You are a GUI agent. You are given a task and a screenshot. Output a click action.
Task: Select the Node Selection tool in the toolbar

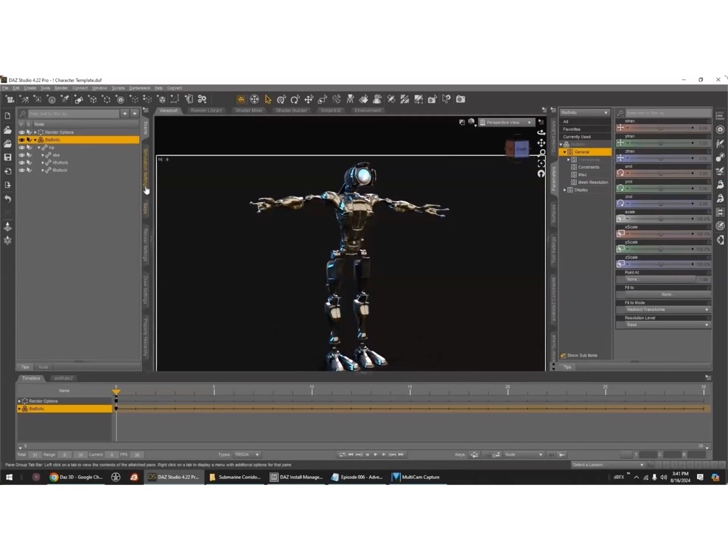pyautogui.click(x=268, y=99)
